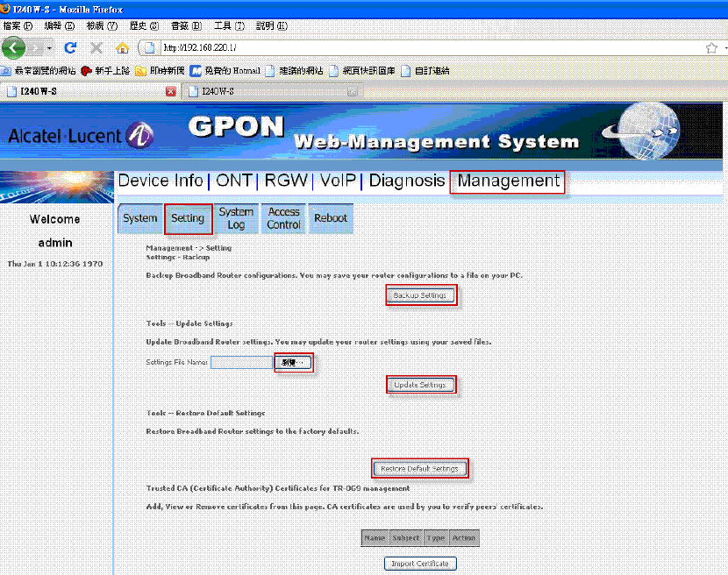Open the back/forward history dropdown arrow

click(49, 48)
